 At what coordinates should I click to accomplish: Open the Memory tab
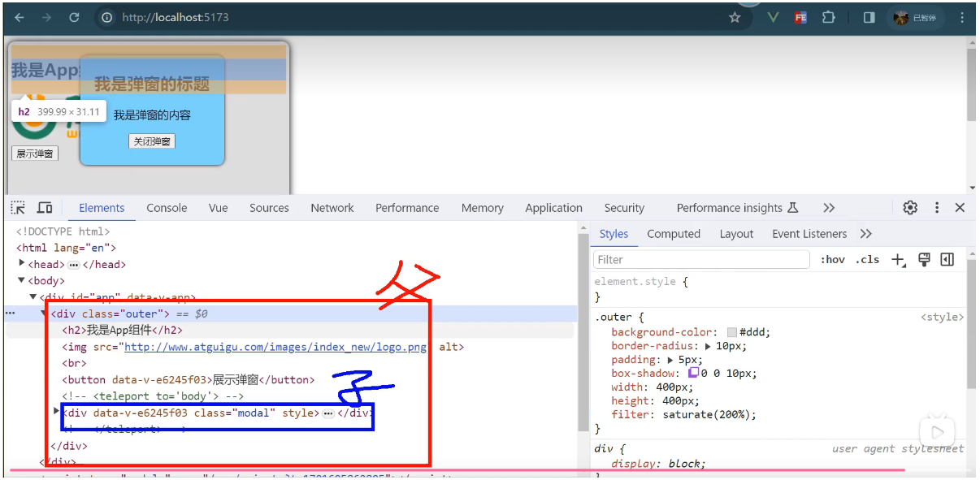[482, 208]
